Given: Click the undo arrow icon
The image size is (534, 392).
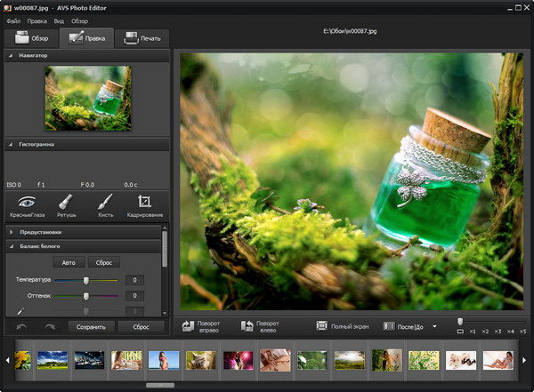Looking at the screenshot, I should pyautogui.click(x=21, y=326).
